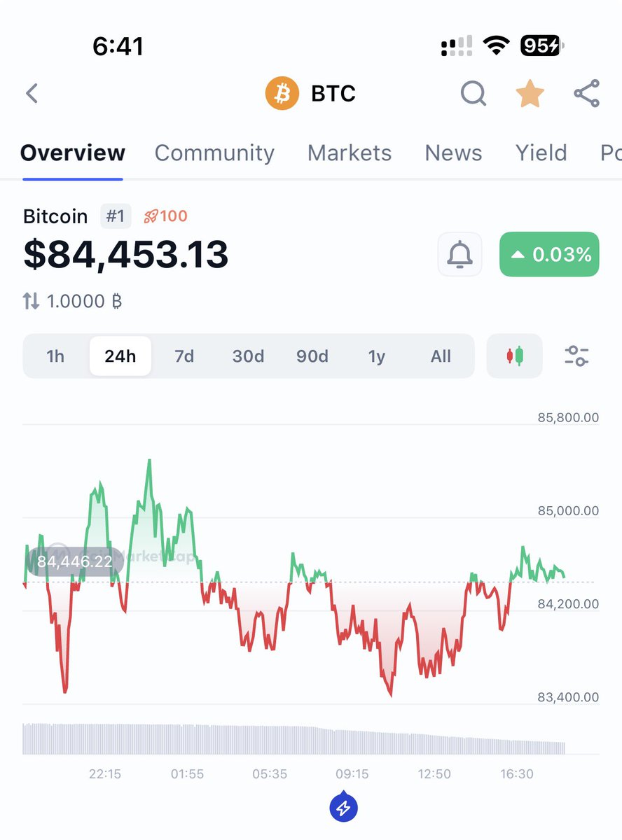Tap the $84,453.13 price
This screenshot has height=840, width=622.
(x=126, y=254)
